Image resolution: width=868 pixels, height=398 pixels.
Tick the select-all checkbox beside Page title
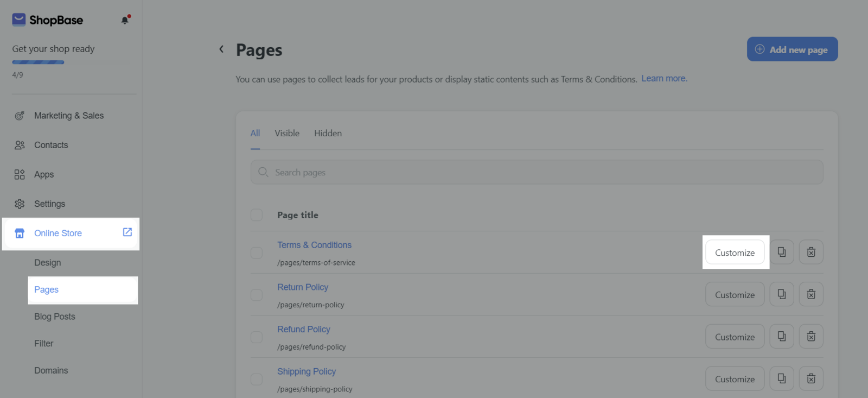[x=257, y=215]
